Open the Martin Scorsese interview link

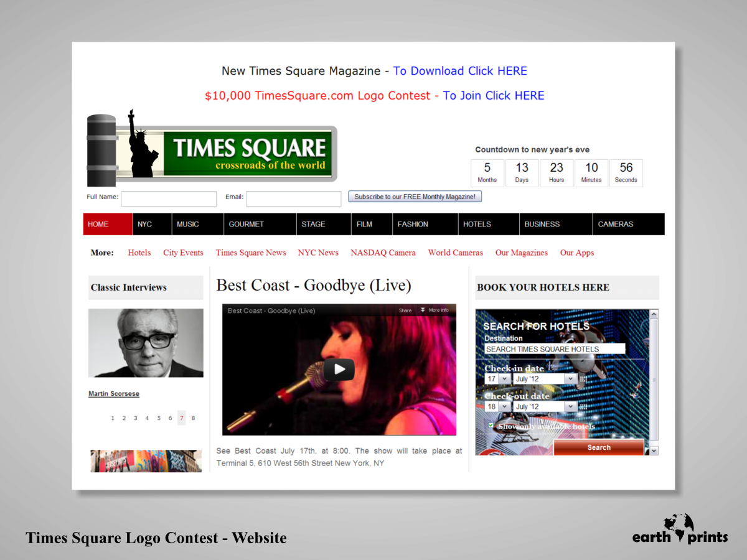pos(114,394)
